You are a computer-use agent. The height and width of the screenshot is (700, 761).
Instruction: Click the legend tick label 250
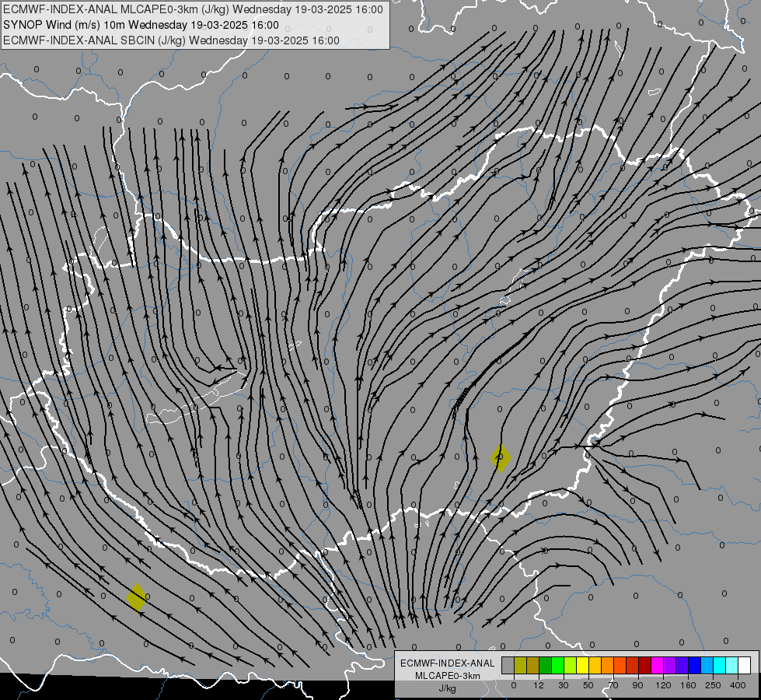click(713, 685)
